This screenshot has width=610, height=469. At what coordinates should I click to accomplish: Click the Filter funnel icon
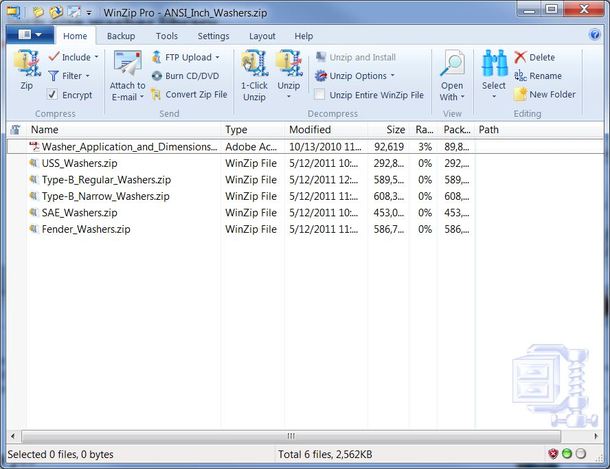[53, 75]
